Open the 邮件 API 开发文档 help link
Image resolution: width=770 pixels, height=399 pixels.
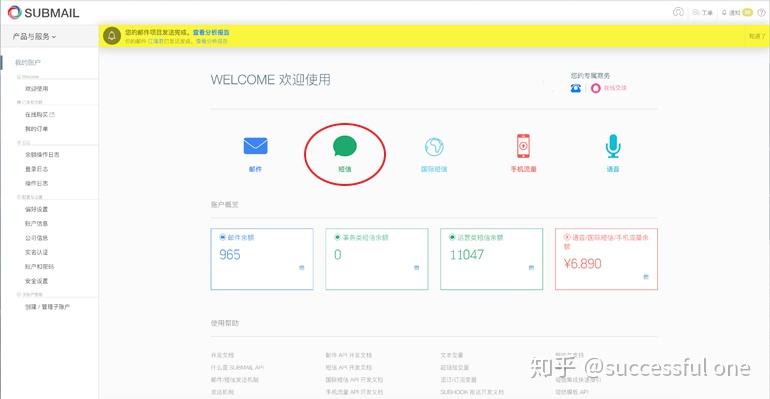click(x=349, y=355)
